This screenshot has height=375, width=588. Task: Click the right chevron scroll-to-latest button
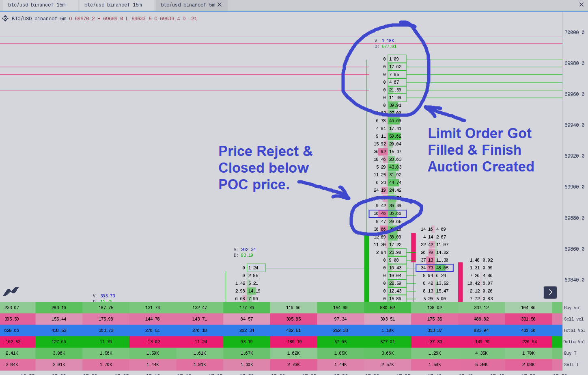point(550,292)
